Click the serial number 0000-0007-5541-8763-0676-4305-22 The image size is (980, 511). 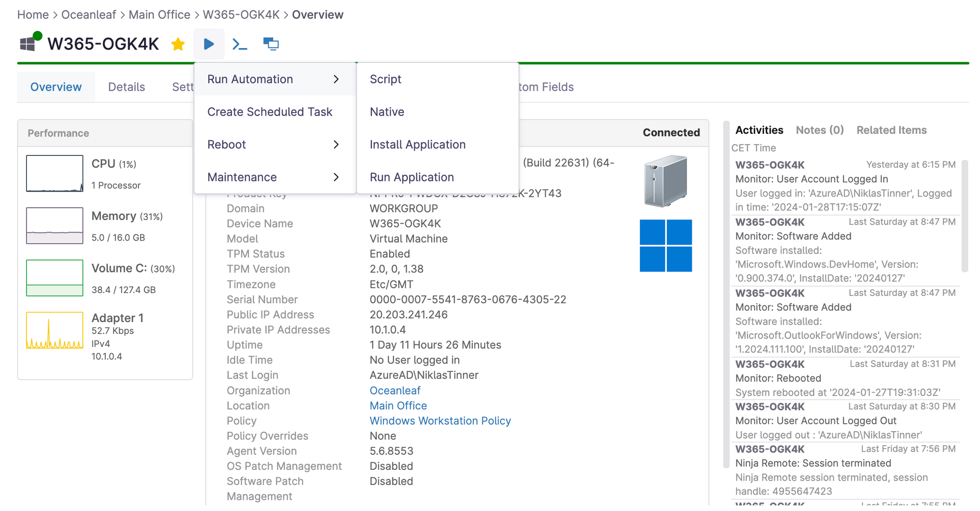(x=468, y=299)
